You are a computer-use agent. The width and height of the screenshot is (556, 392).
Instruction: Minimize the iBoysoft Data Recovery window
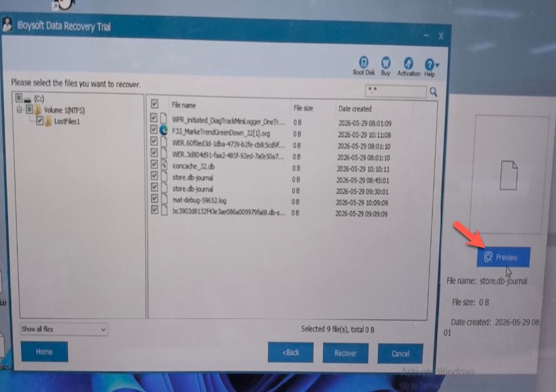426,35
